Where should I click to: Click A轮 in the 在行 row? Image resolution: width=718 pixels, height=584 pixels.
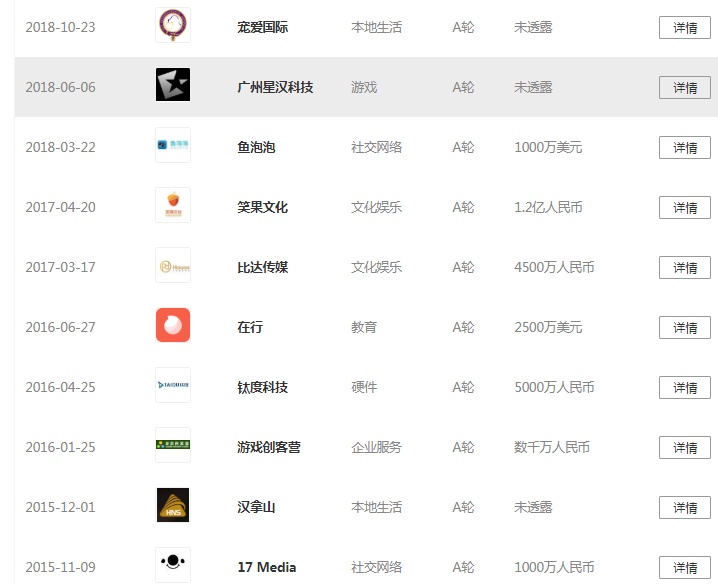point(463,327)
